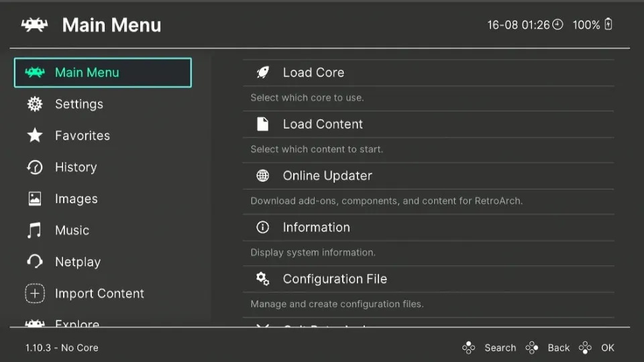644x362 pixels.
Task: Click the clock icon beside the time
Action: [x=557, y=25]
